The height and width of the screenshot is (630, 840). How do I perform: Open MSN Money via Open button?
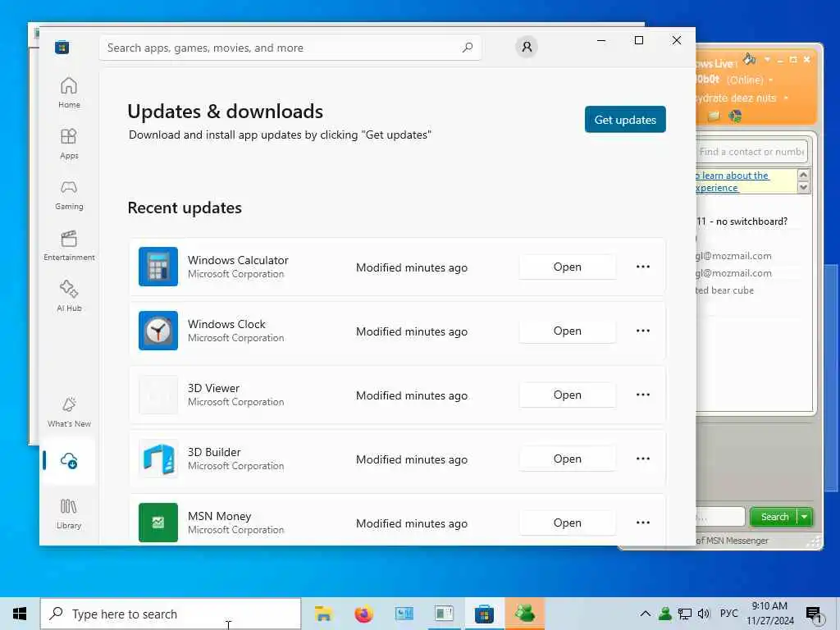click(568, 523)
